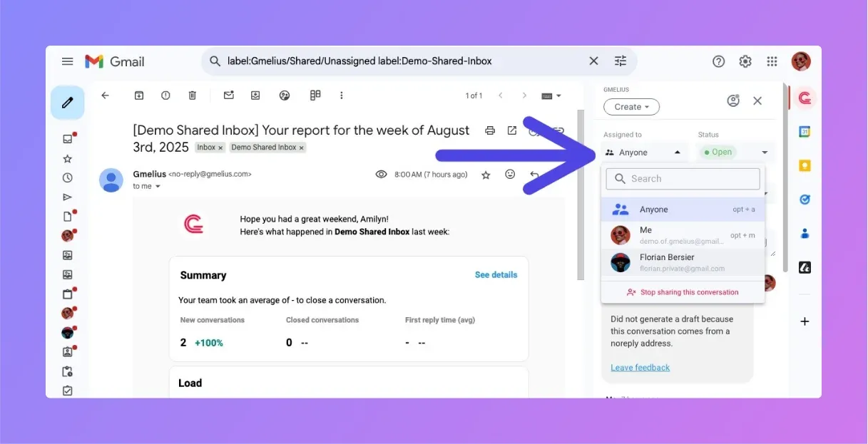Click the 'Load' section heading

pos(190,383)
